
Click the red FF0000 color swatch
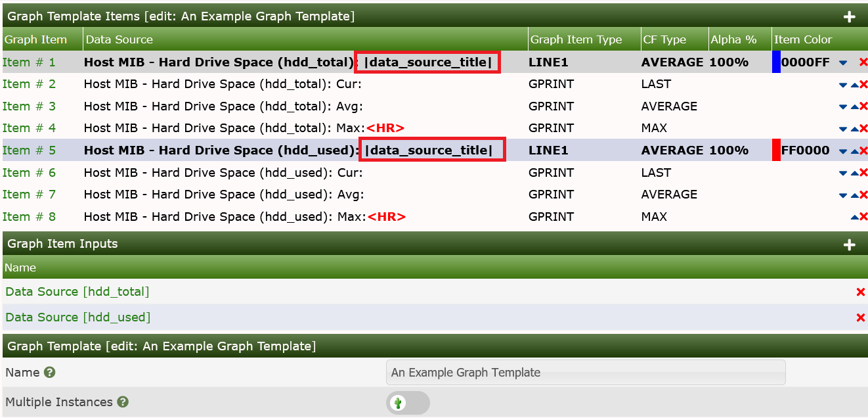pos(777,150)
